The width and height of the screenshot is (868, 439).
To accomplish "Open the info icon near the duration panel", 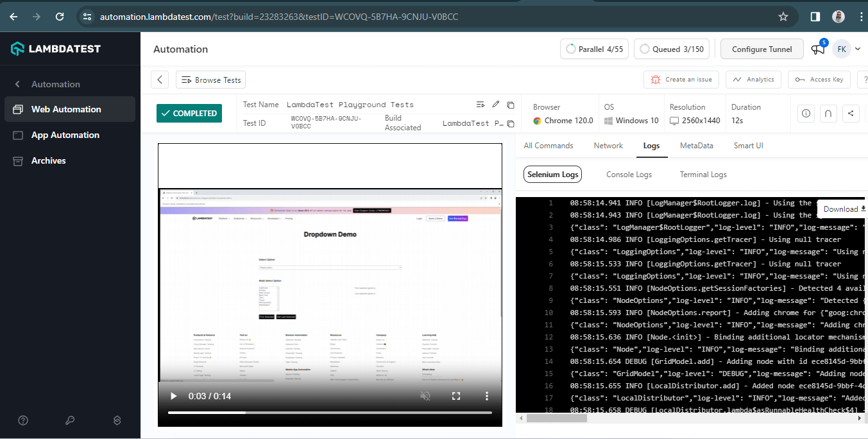I will [x=806, y=113].
